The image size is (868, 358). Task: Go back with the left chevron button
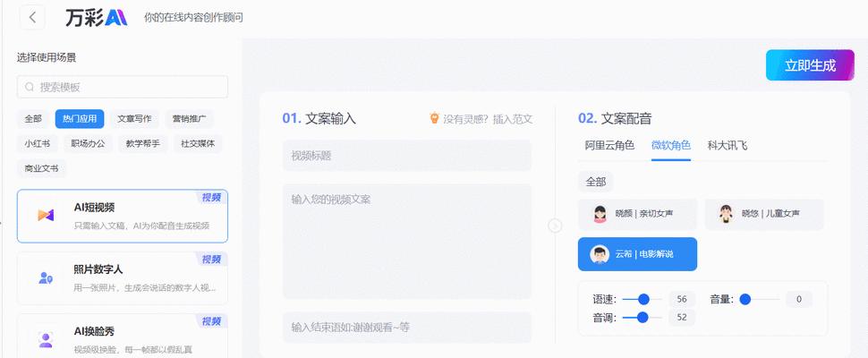[x=32, y=17]
